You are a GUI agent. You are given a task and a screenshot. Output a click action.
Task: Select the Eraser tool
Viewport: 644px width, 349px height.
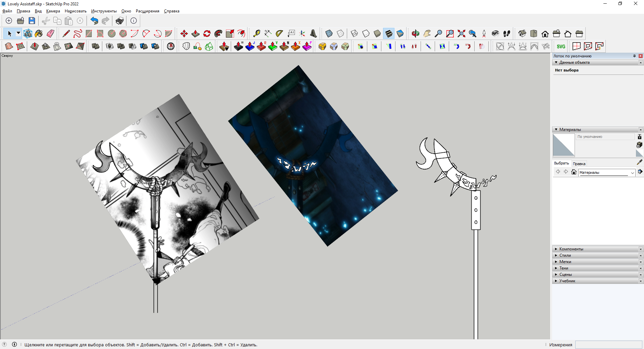coord(51,34)
